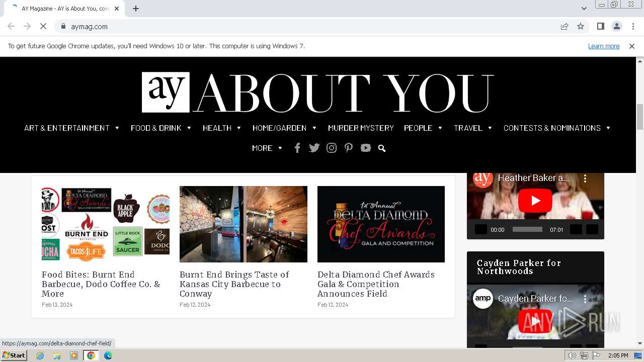Expand Contests & Nominations menu
This screenshot has height=362, width=644.
click(557, 128)
